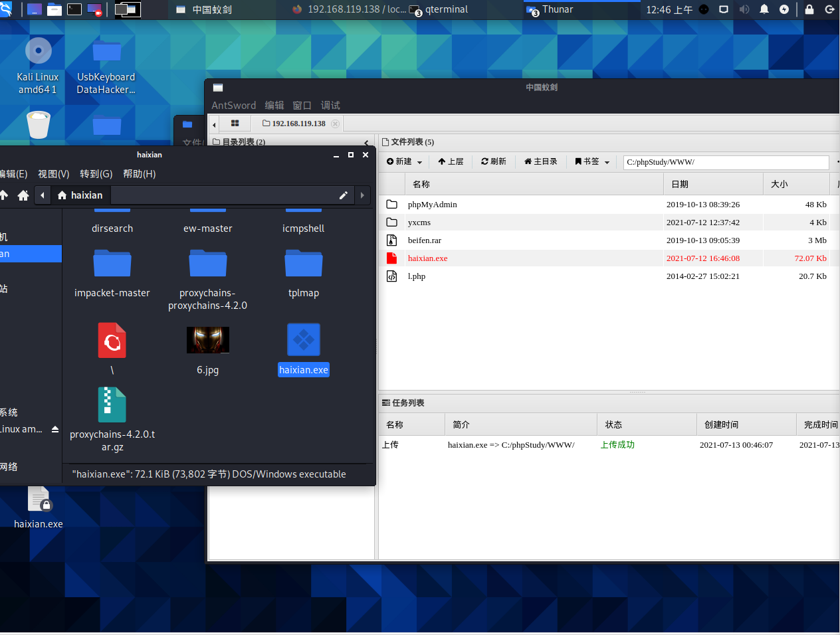The height and width of the screenshot is (635, 840).
Task: Launch terminal emulator from top panel
Action: pos(74,9)
